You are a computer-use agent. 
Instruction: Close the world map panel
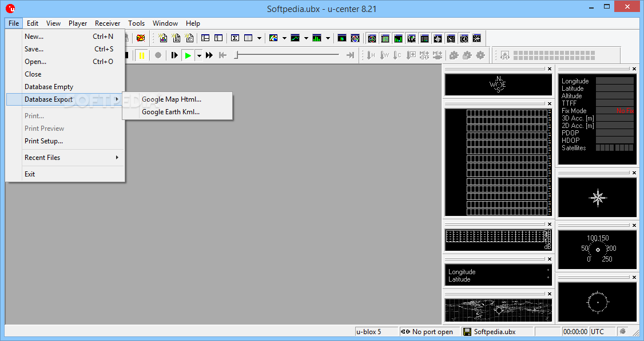click(x=550, y=294)
